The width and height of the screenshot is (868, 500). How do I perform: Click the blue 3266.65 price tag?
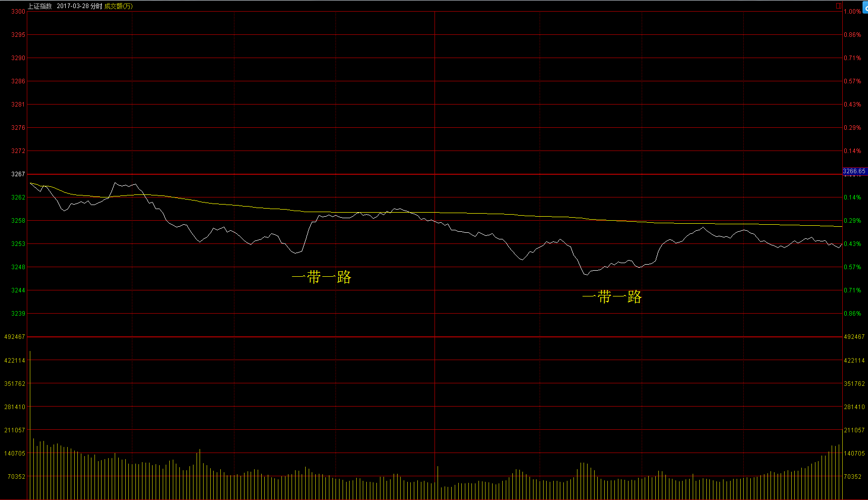tap(854, 171)
